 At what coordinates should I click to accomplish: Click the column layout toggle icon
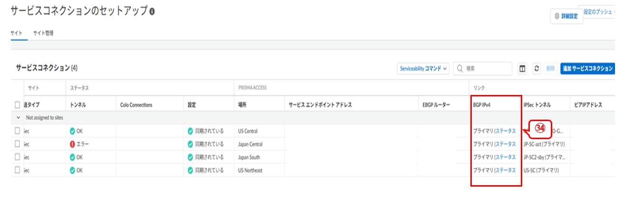[x=522, y=69]
